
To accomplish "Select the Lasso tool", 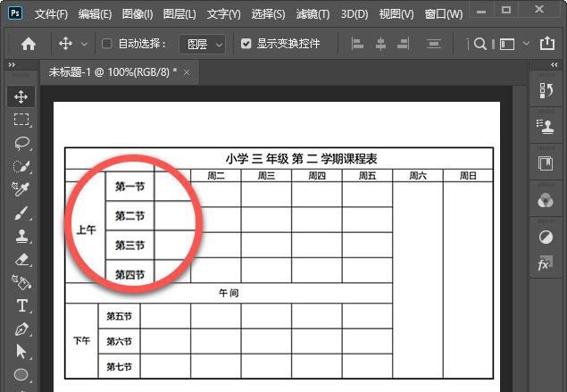I will click(x=21, y=143).
